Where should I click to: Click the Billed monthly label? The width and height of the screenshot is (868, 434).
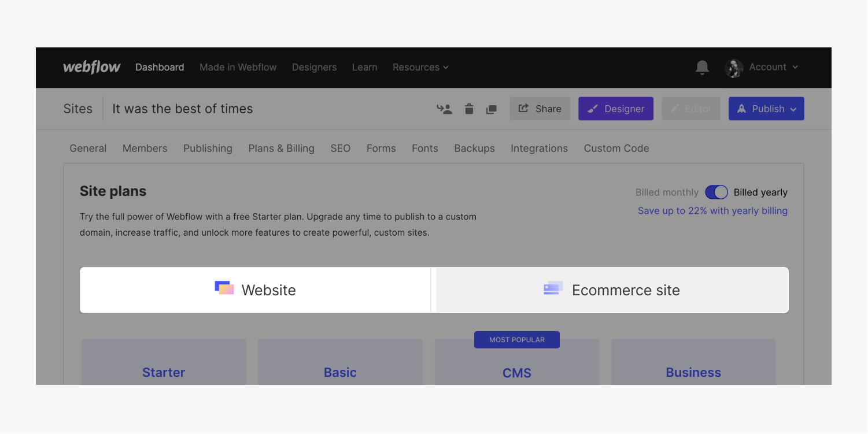tap(667, 192)
